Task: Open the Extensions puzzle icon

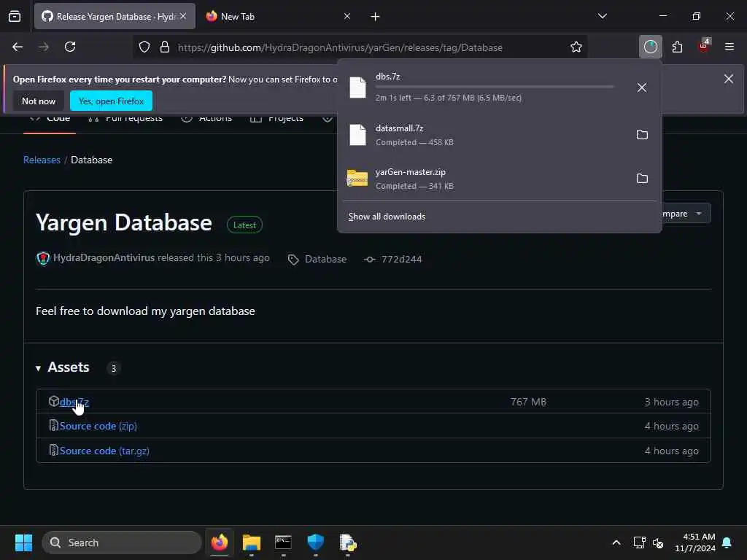Action: coord(677,47)
